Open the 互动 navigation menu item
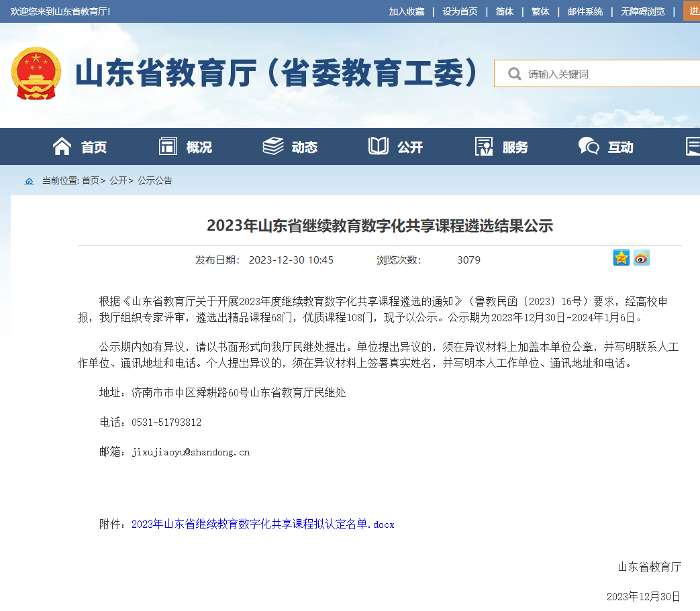The width and height of the screenshot is (700, 611). [x=621, y=147]
